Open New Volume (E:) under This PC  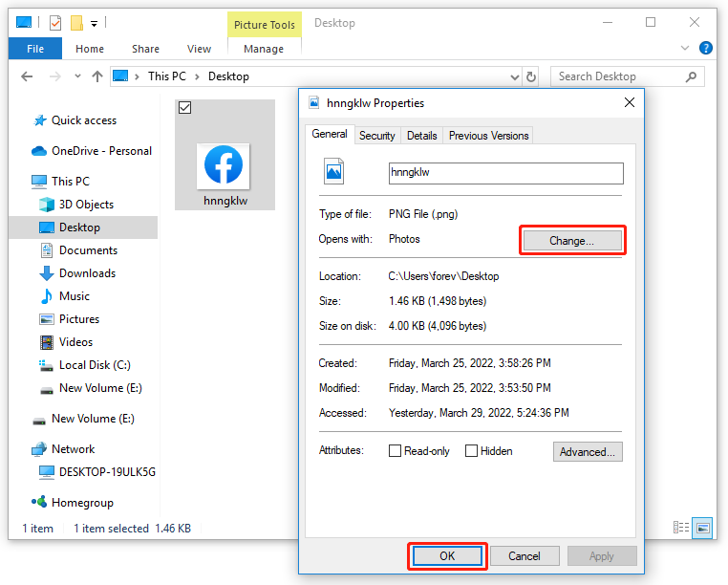99,388
